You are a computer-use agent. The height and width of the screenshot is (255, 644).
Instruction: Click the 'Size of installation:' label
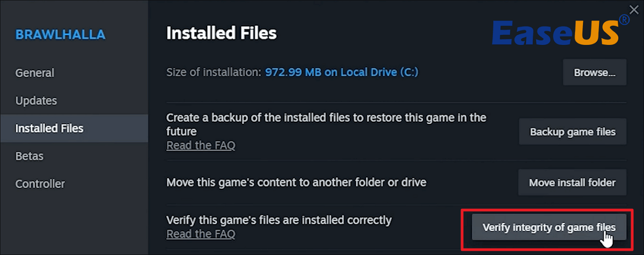point(213,72)
